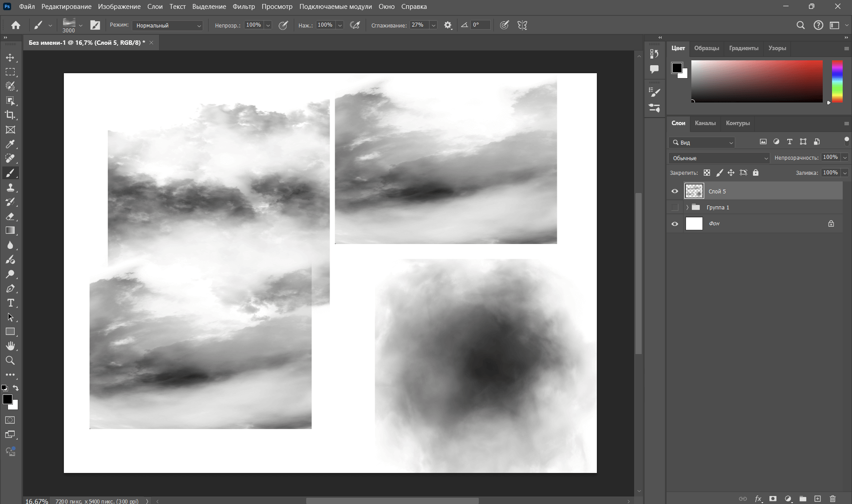Select the Move tool

pyautogui.click(x=10, y=58)
